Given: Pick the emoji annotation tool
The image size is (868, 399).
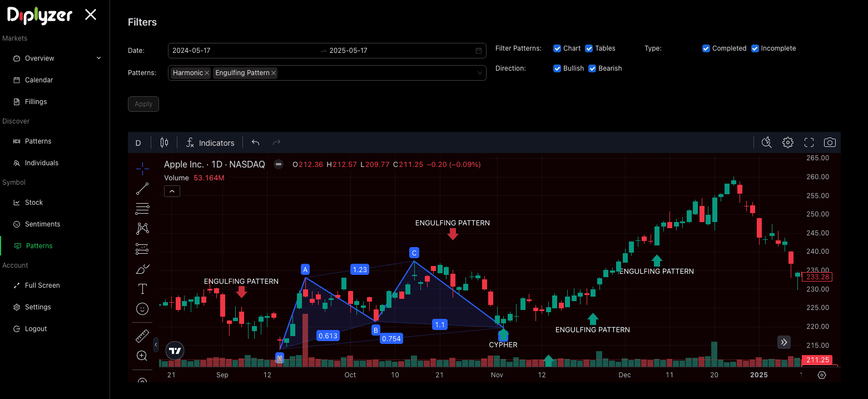Looking at the screenshot, I should pos(142,309).
